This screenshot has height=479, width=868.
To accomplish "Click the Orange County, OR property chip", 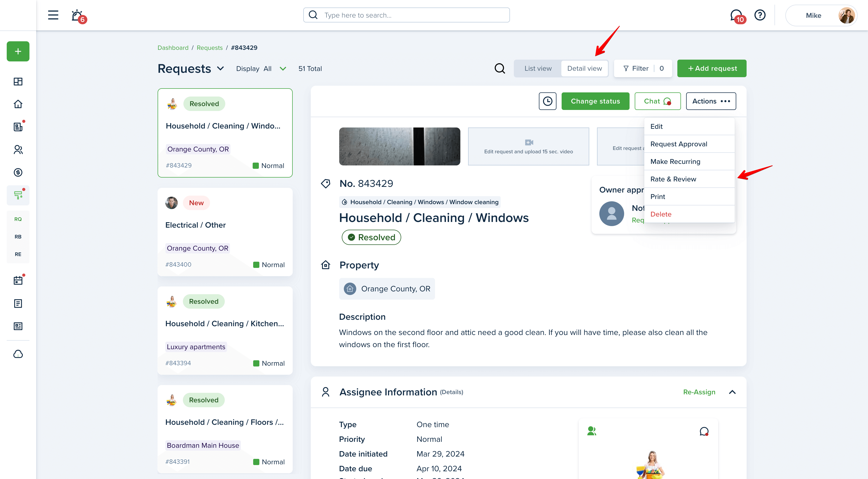I will click(387, 289).
